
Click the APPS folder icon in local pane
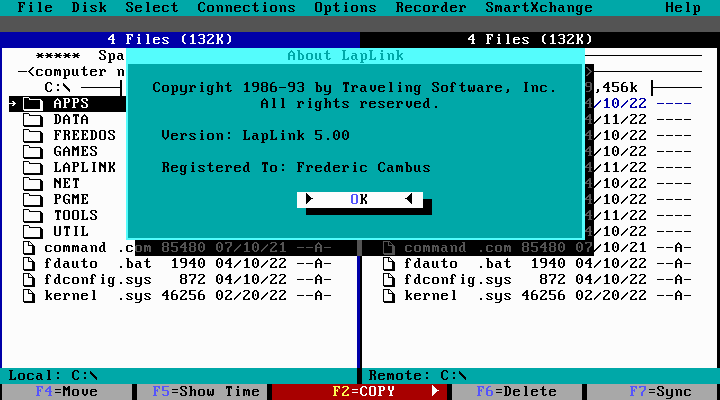point(33,104)
